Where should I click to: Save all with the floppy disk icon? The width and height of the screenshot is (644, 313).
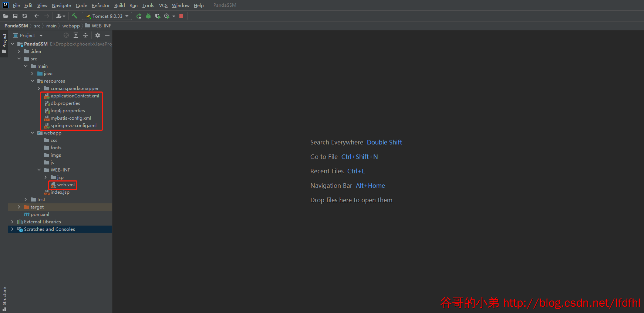pyautogui.click(x=15, y=16)
